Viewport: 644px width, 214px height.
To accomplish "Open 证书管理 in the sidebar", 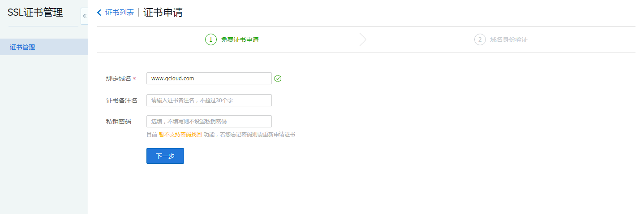I will click(22, 47).
